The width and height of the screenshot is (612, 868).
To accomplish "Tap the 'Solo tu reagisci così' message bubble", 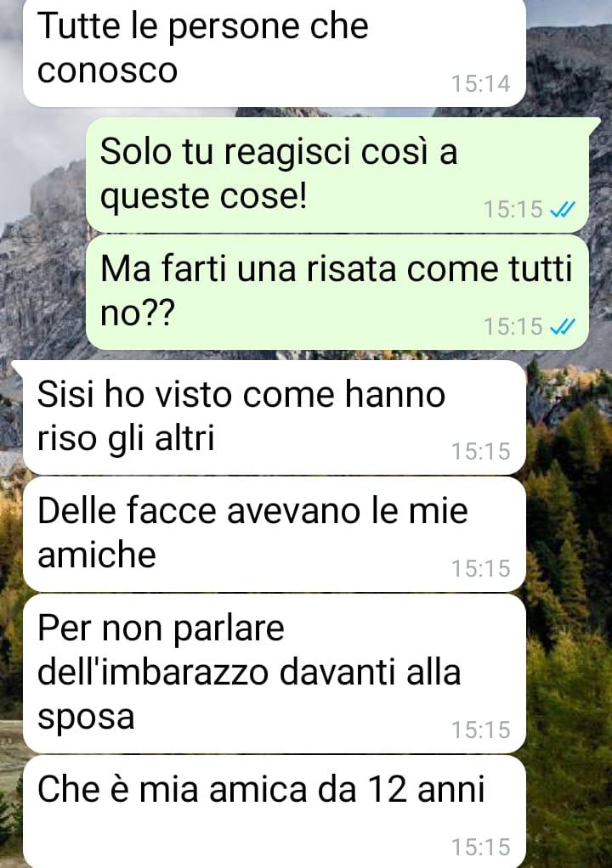I will pyautogui.click(x=337, y=174).
